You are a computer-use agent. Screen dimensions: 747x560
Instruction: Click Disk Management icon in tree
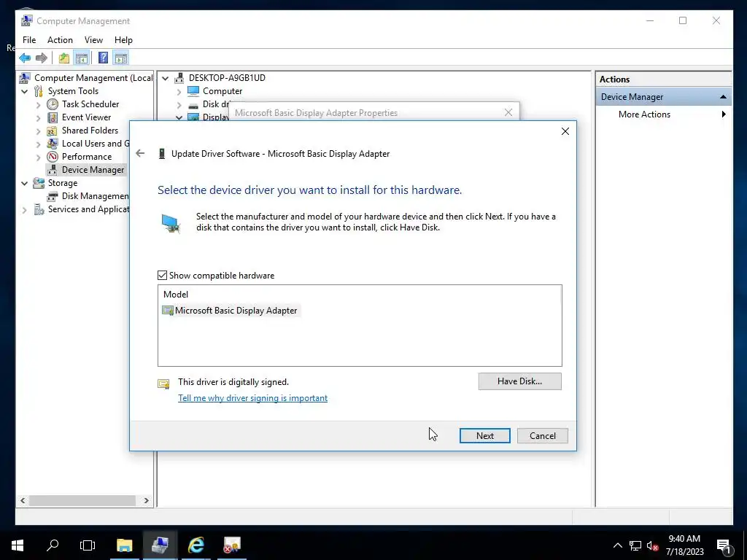pos(53,196)
